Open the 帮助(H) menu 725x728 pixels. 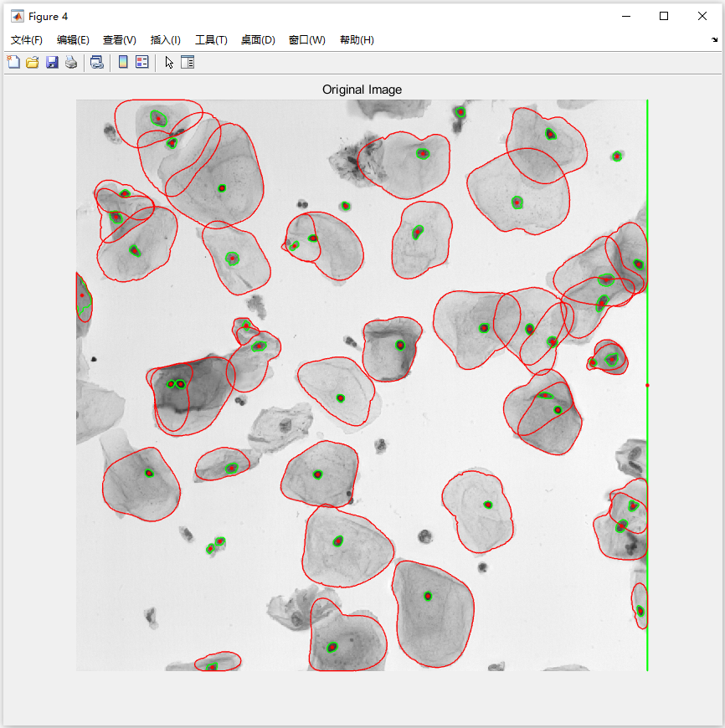pyautogui.click(x=357, y=40)
